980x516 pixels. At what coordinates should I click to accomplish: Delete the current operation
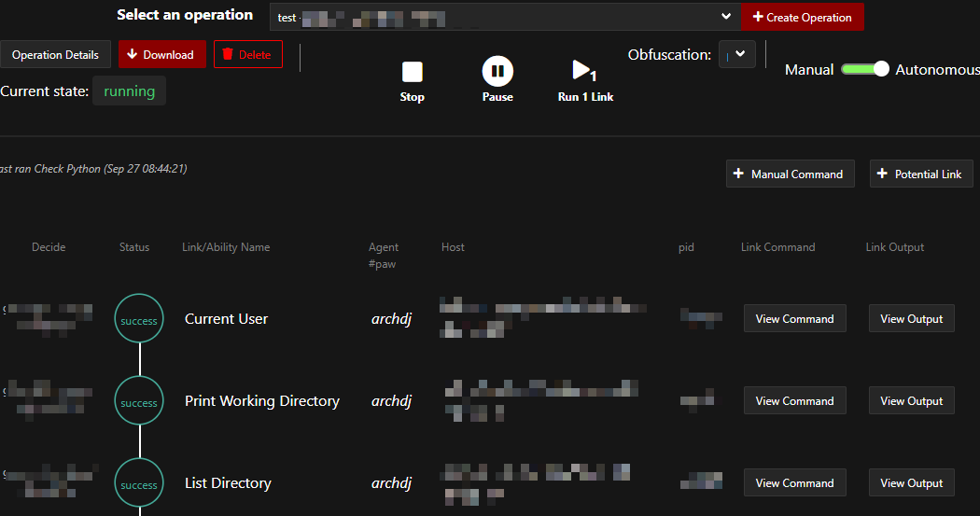248,54
